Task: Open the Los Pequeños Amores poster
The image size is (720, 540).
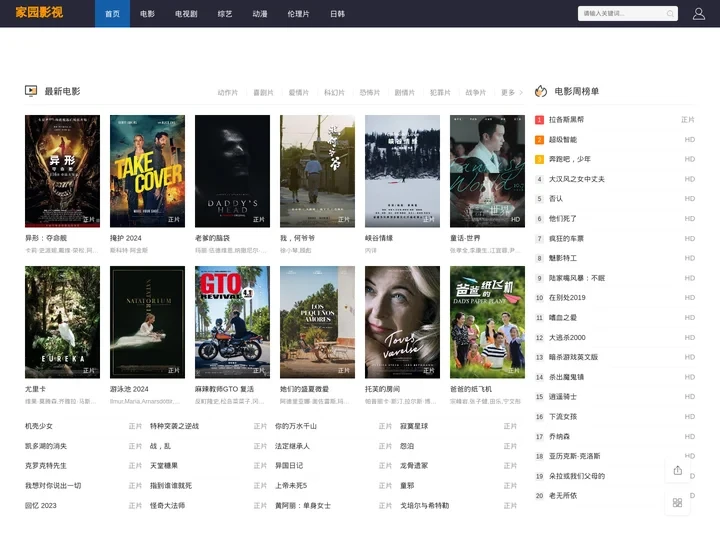Action: click(x=317, y=322)
